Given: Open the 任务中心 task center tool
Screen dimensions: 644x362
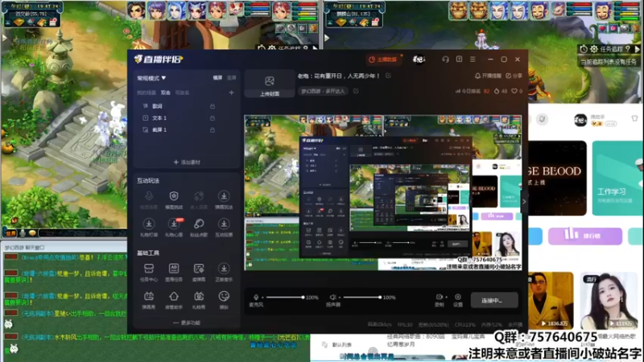Looking at the screenshot, I should [149, 269].
